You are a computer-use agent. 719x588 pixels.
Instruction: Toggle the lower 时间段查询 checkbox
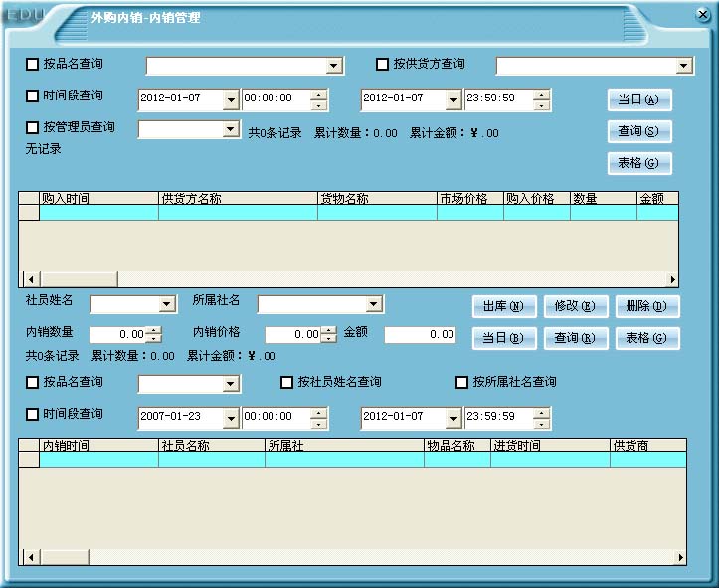click(32, 415)
